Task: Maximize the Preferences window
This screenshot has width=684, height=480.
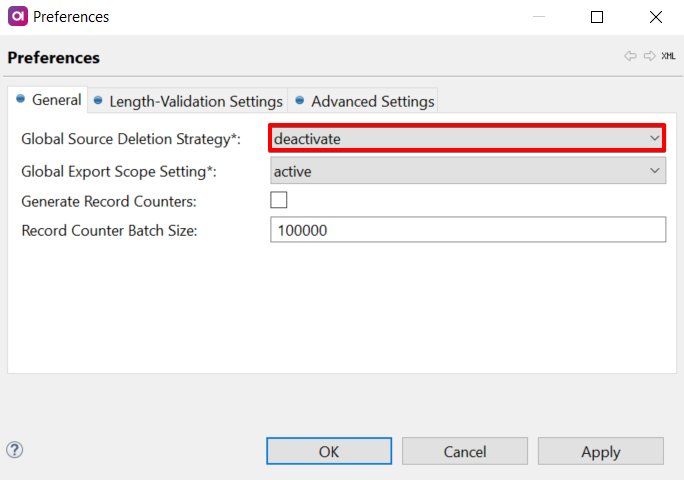Action: tap(597, 17)
